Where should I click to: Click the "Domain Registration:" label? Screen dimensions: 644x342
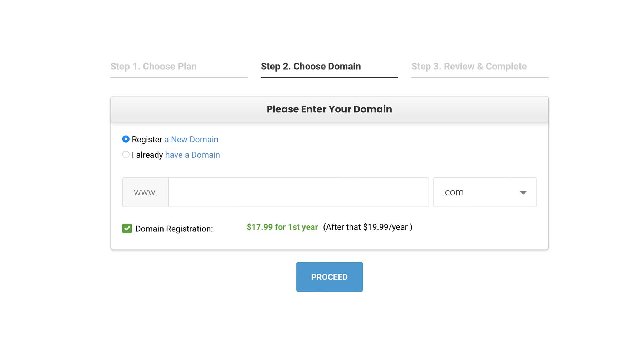[x=174, y=229]
